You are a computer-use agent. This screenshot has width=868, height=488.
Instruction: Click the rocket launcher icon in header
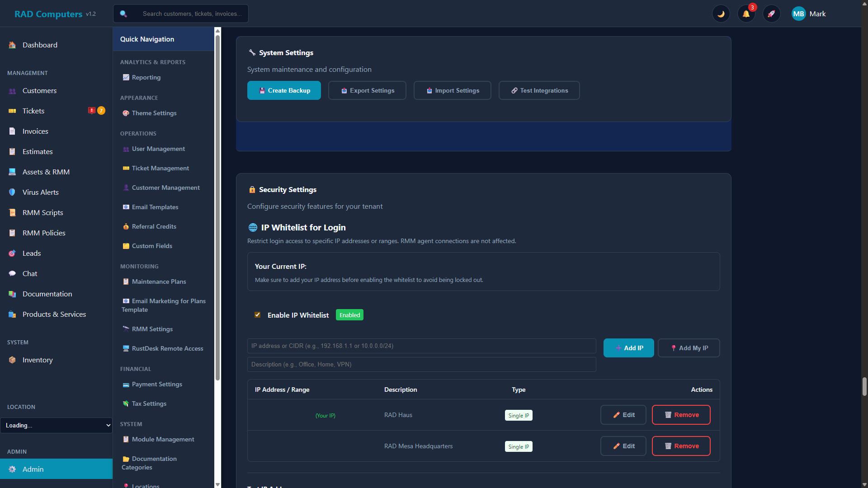pyautogui.click(x=771, y=14)
